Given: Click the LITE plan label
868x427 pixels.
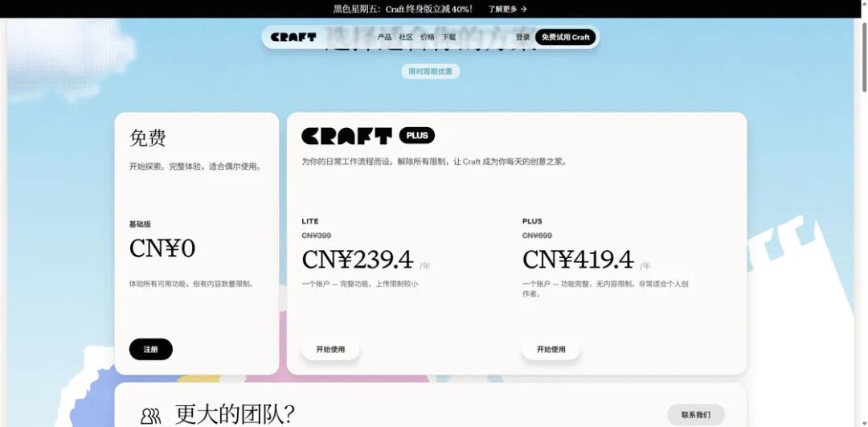Looking at the screenshot, I should coord(310,221).
